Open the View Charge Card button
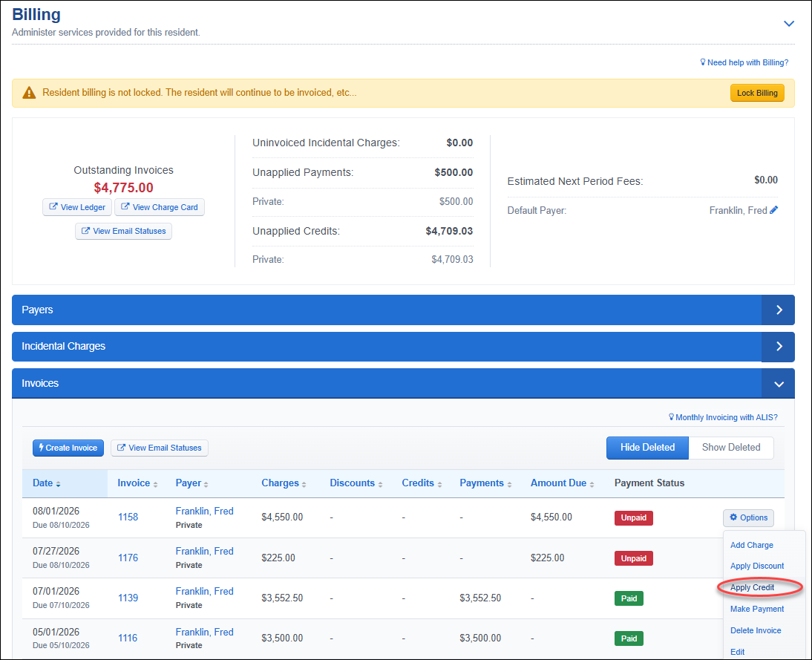 click(160, 207)
